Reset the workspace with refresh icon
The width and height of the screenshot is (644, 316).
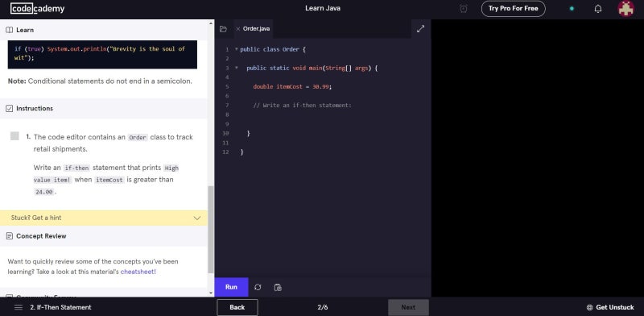coord(258,287)
